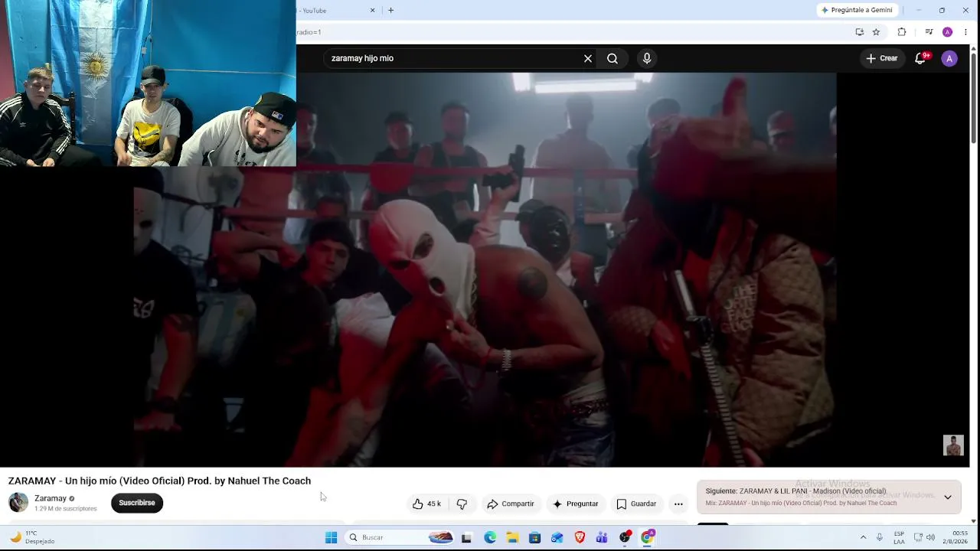This screenshot has height=551, width=980.
Task: Open Chrome three-dot menu
Action: tap(965, 32)
